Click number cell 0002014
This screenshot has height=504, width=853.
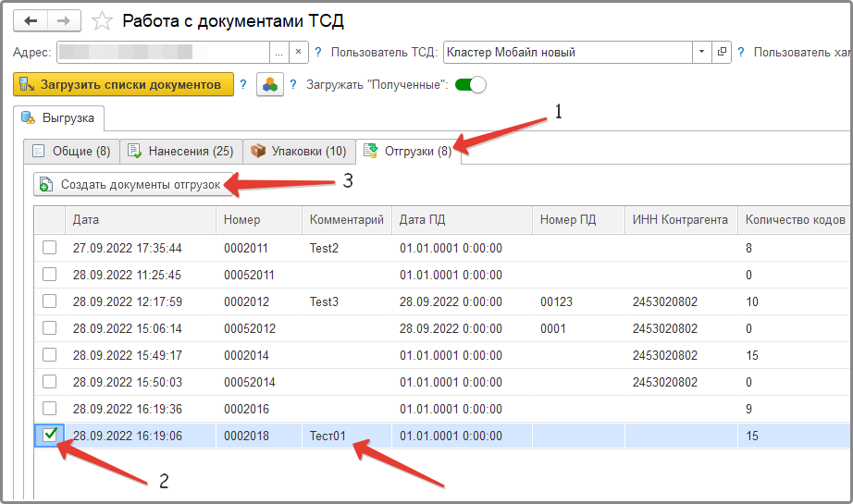259,355
